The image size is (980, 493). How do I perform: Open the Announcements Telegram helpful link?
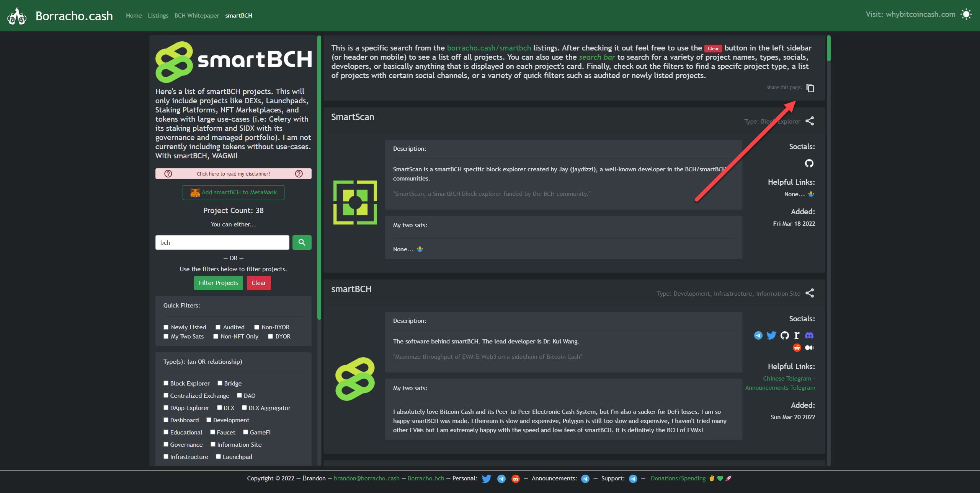(x=780, y=388)
